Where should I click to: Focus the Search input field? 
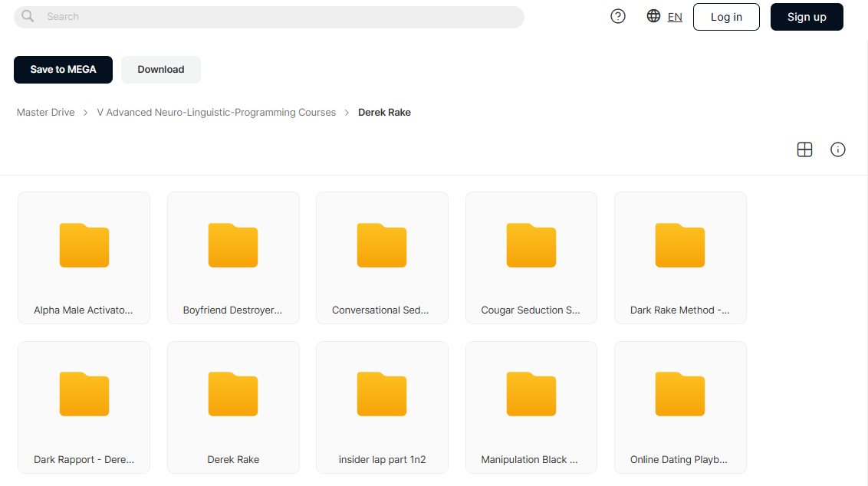269,17
